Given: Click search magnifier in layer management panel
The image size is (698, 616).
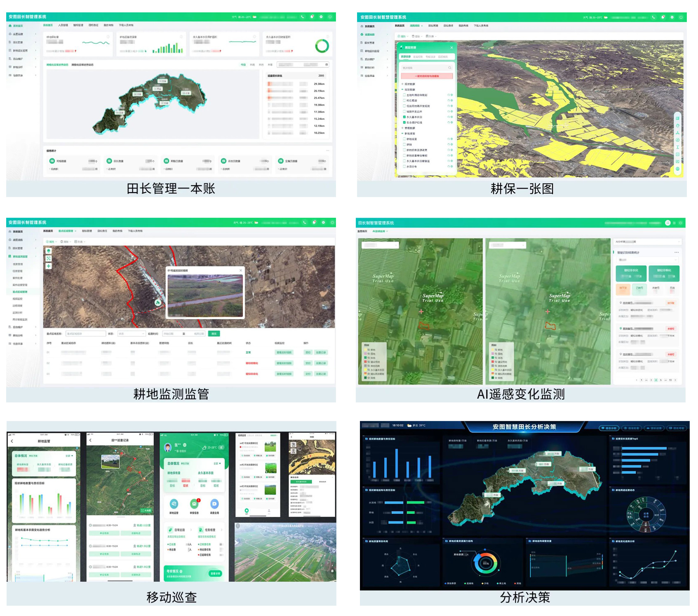Looking at the screenshot, I should [x=449, y=68].
